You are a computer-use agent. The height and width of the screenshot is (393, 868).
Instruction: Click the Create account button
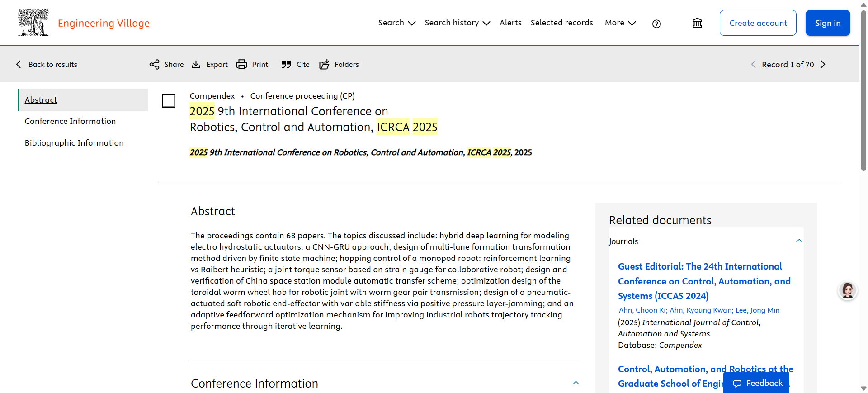point(758,23)
